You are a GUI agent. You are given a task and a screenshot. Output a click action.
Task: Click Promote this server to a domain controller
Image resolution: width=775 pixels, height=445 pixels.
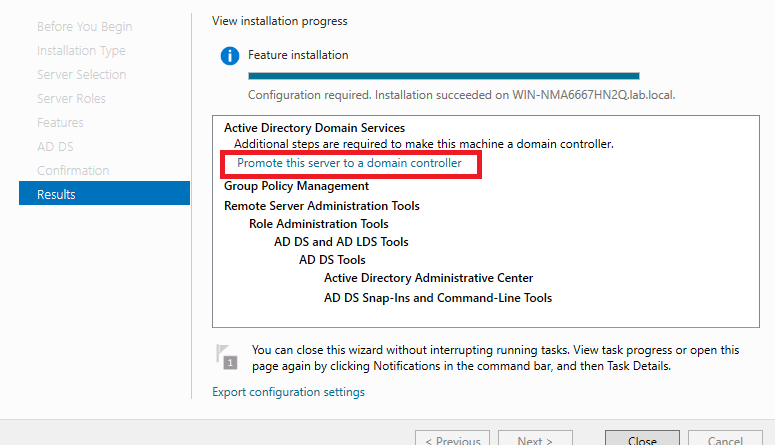click(x=349, y=163)
